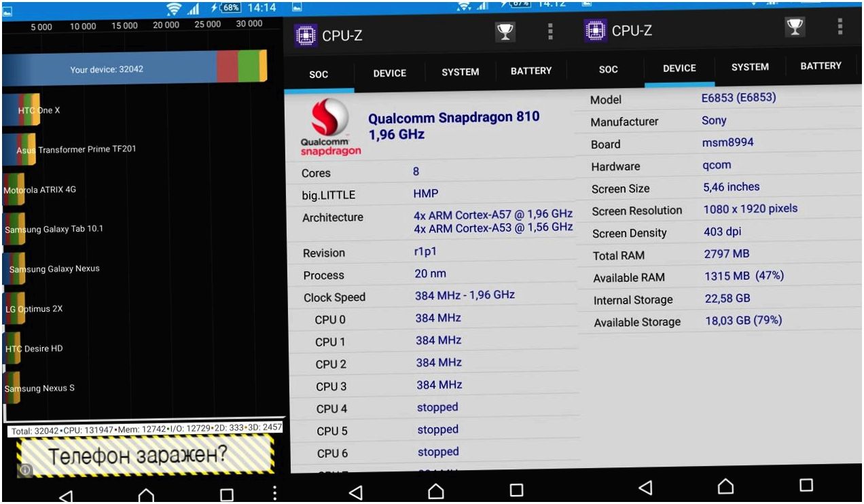Go back in the Quadrant benchmark screen
864x504 pixels.
(66, 496)
